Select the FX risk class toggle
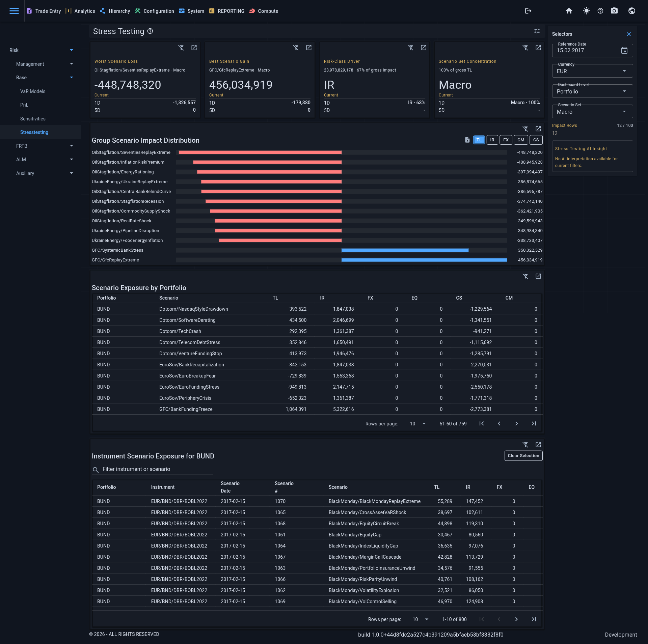 506,140
